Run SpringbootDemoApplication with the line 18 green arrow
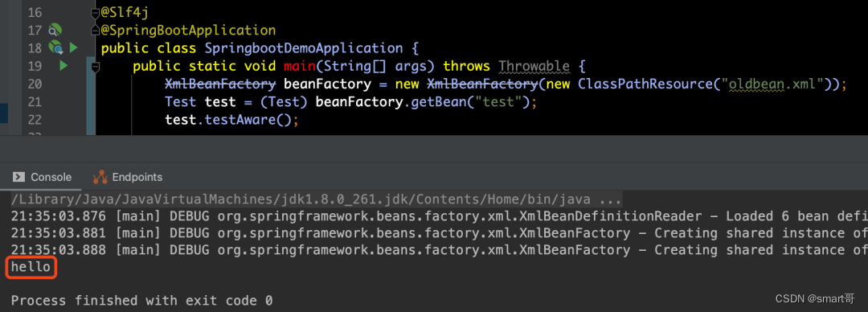The width and height of the screenshot is (868, 312). (74, 48)
